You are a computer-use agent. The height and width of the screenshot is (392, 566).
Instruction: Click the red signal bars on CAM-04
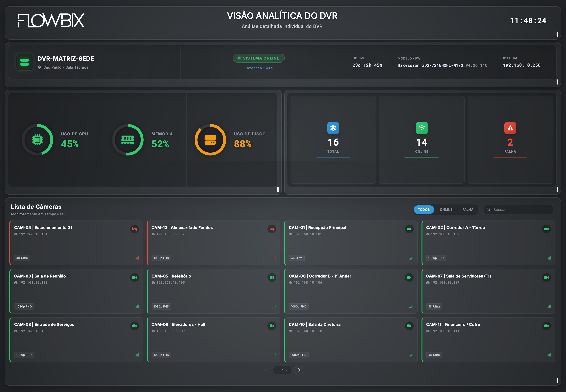pos(137,258)
